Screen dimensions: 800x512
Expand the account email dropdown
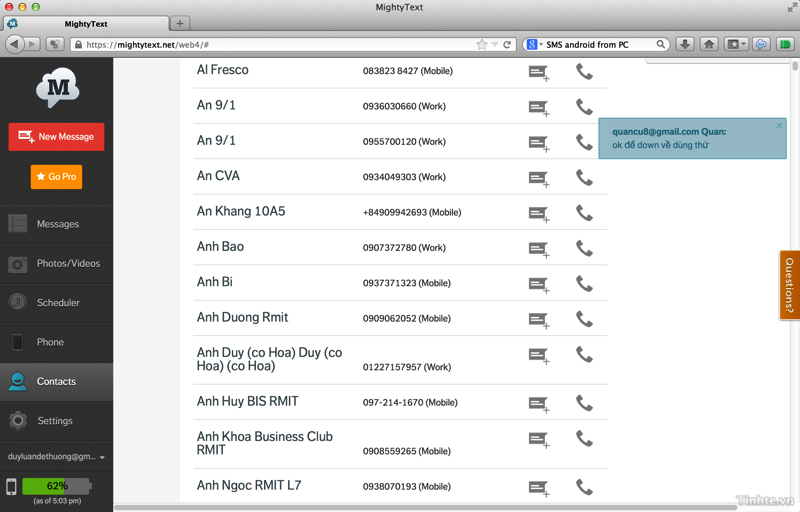pos(102,457)
